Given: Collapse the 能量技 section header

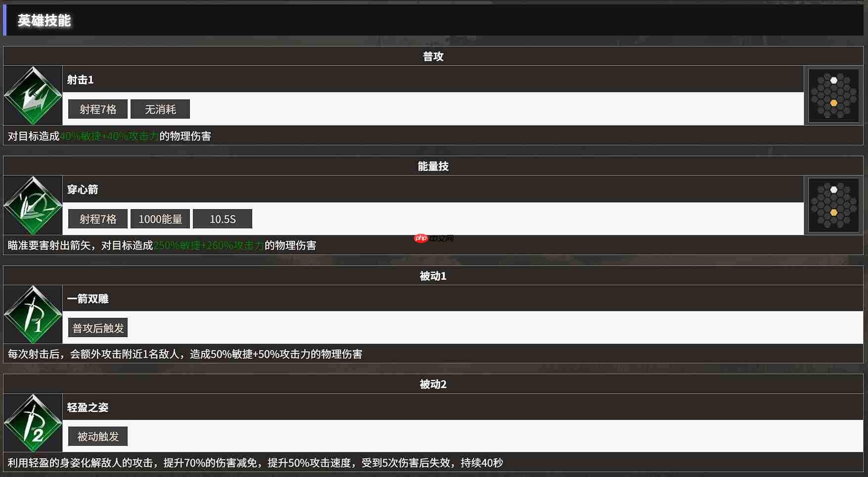Looking at the screenshot, I should point(434,166).
